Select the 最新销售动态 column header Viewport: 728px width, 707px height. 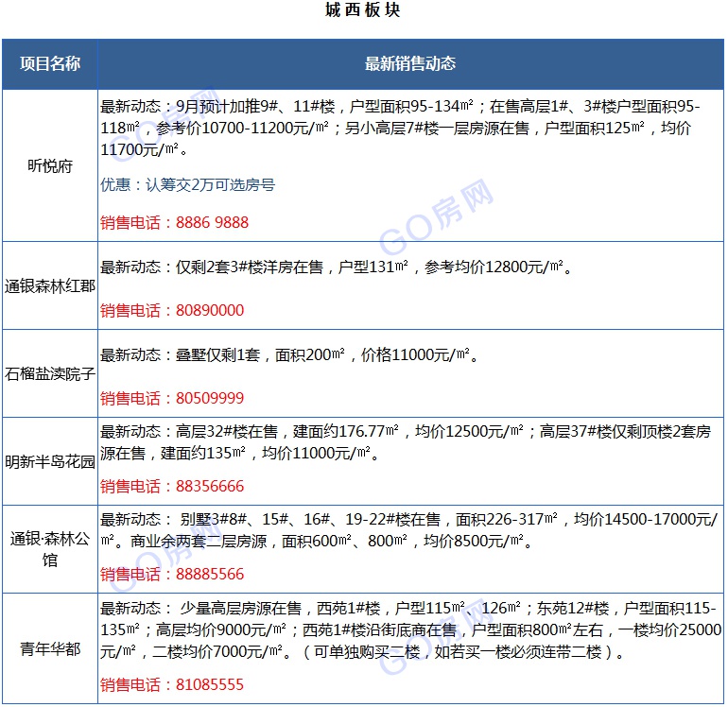pyautogui.click(x=410, y=63)
